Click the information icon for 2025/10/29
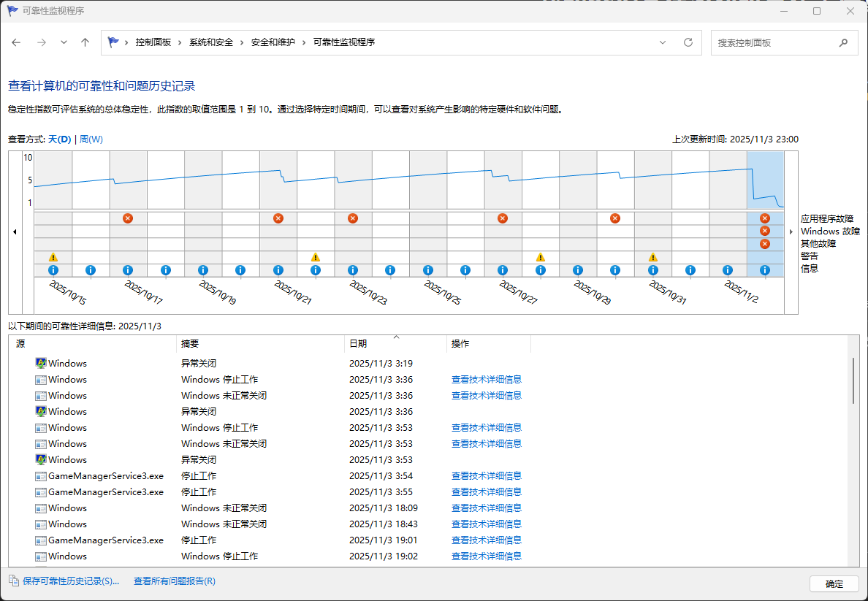The width and height of the screenshot is (868, 601). tap(578, 270)
